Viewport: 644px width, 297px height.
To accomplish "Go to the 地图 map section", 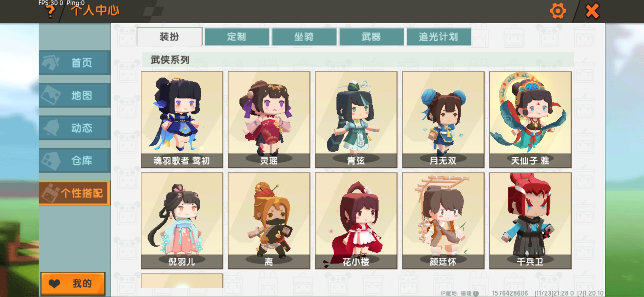I will coord(75,95).
